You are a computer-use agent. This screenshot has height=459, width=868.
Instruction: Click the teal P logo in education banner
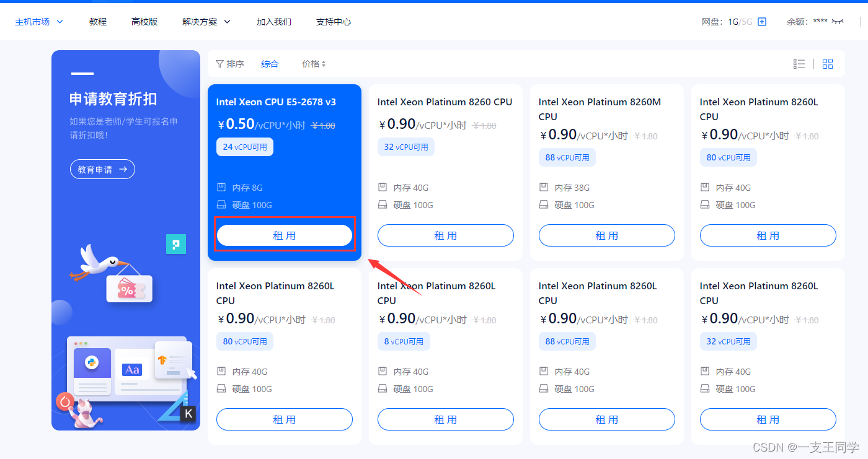click(176, 244)
